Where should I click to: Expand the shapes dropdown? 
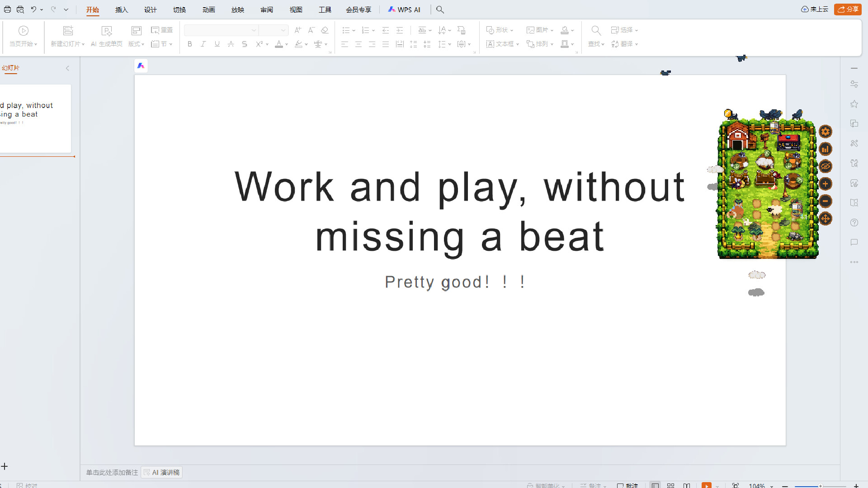point(511,30)
